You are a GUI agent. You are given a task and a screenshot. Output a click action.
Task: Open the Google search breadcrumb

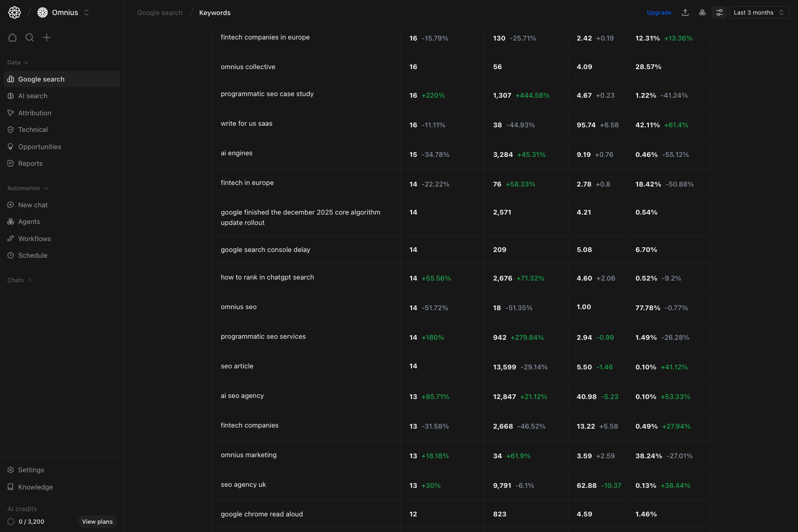pyautogui.click(x=159, y=12)
